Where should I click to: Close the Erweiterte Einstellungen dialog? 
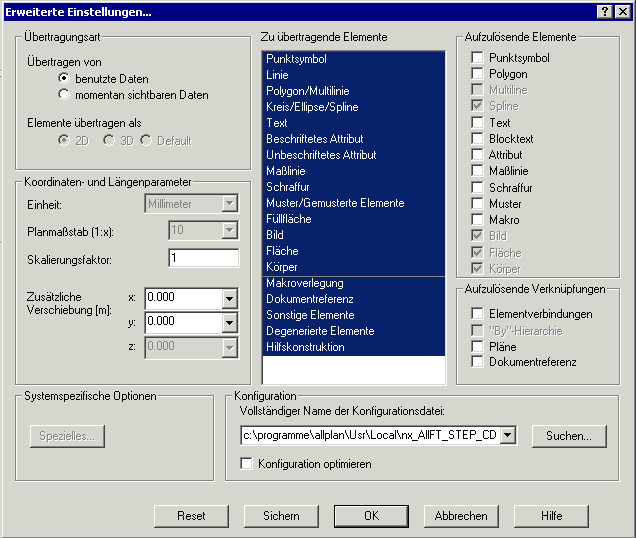coord(622,12)
